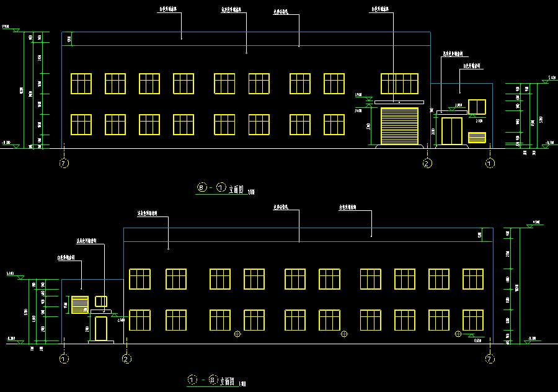The width and height of the screenshot is (558, 392).
Task: Select the small two-pane window above the lower annex door
Action: pyautogui.click(x=101, y=301)
